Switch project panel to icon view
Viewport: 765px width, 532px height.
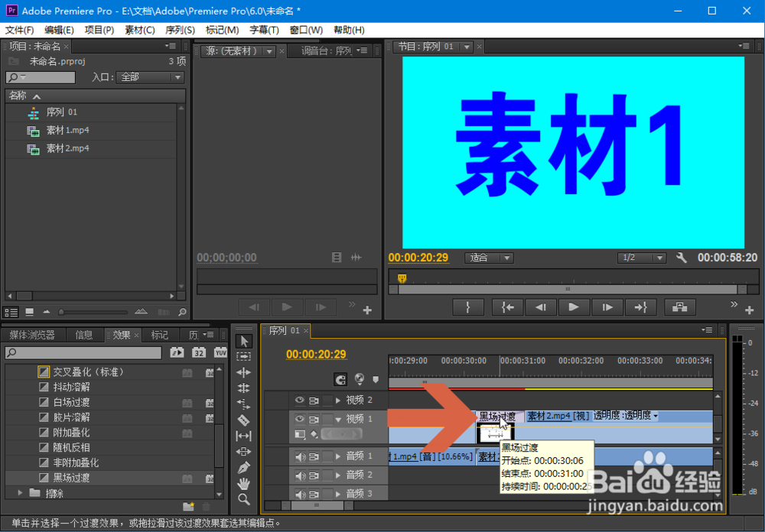[x=29, y=312]
